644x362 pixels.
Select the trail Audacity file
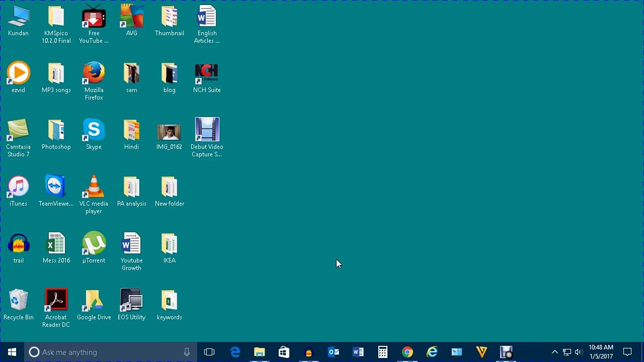point(19,248)
